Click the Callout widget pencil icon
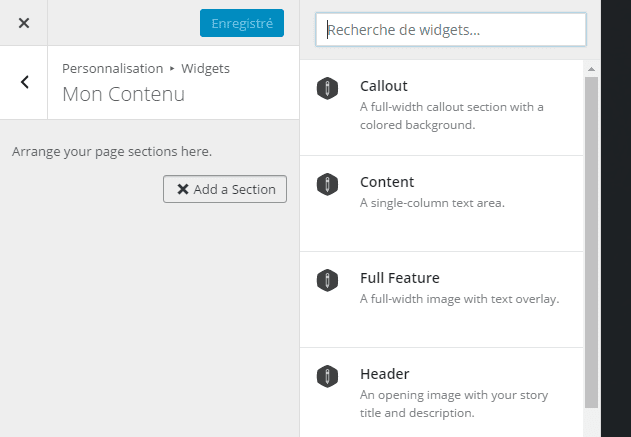Viewport: 631px width, 437px height. click(327, 88)
